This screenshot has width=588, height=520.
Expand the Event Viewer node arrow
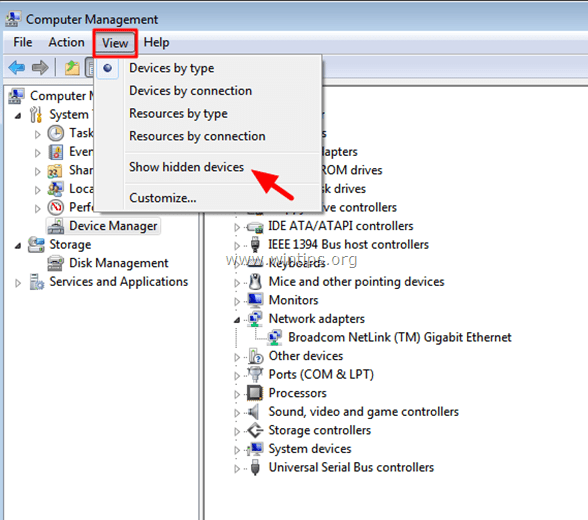(x=37, y=153)
